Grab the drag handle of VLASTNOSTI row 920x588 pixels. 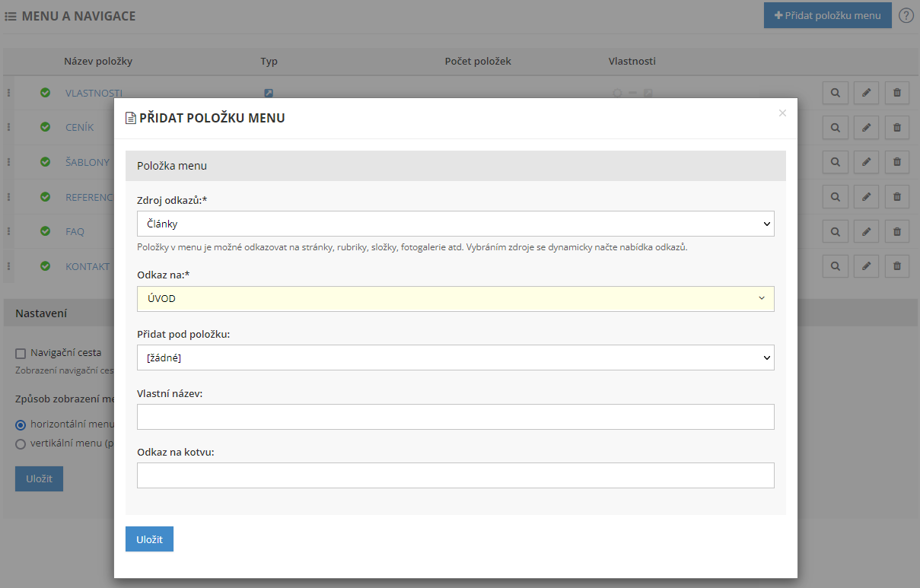[x=9, y=93]
